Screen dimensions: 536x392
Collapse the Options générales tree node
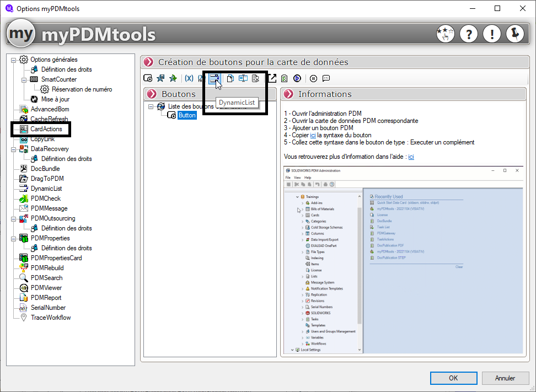click(14, 60)
